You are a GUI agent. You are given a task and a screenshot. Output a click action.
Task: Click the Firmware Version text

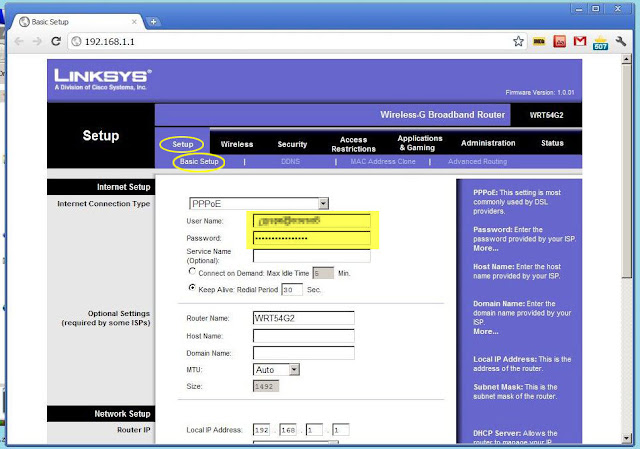[540, 93]
